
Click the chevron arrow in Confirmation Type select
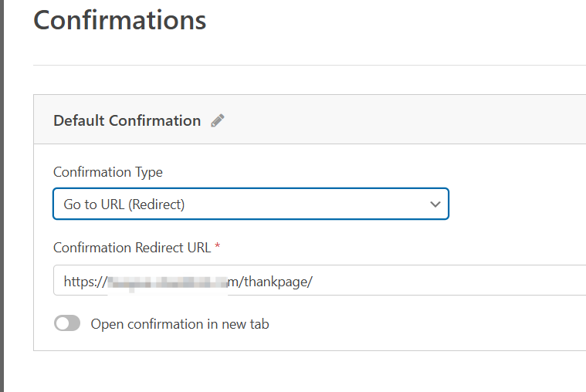pyautogui.click(x=435, y=204)
